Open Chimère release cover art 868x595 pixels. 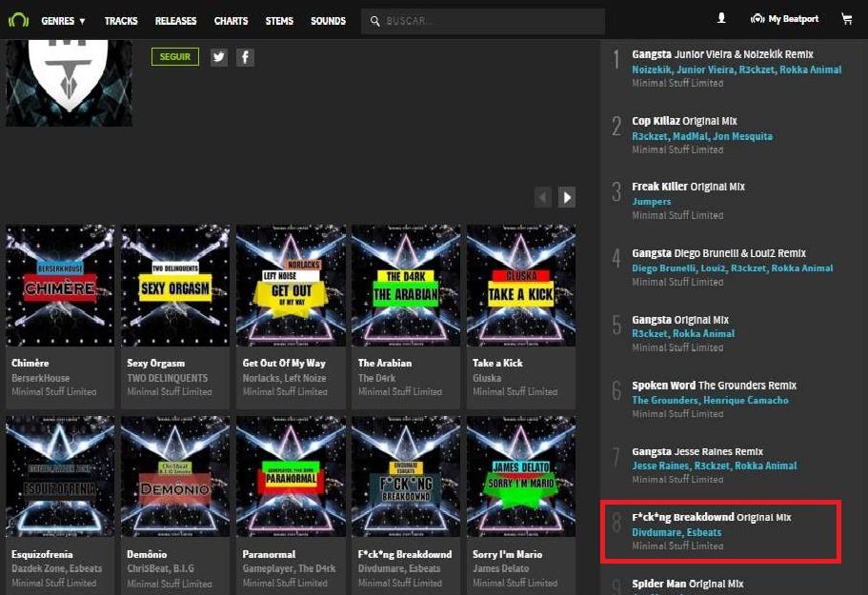pyautogui.click(x=60, y=286)
